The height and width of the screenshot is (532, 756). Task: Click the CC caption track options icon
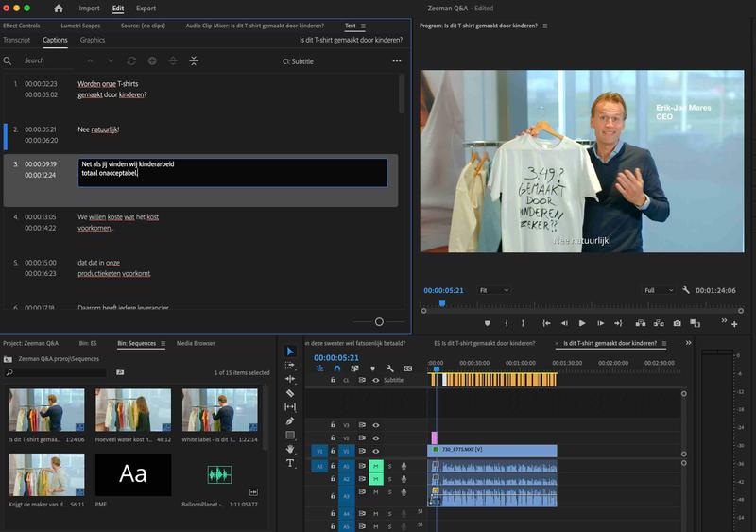click(407, 369)
